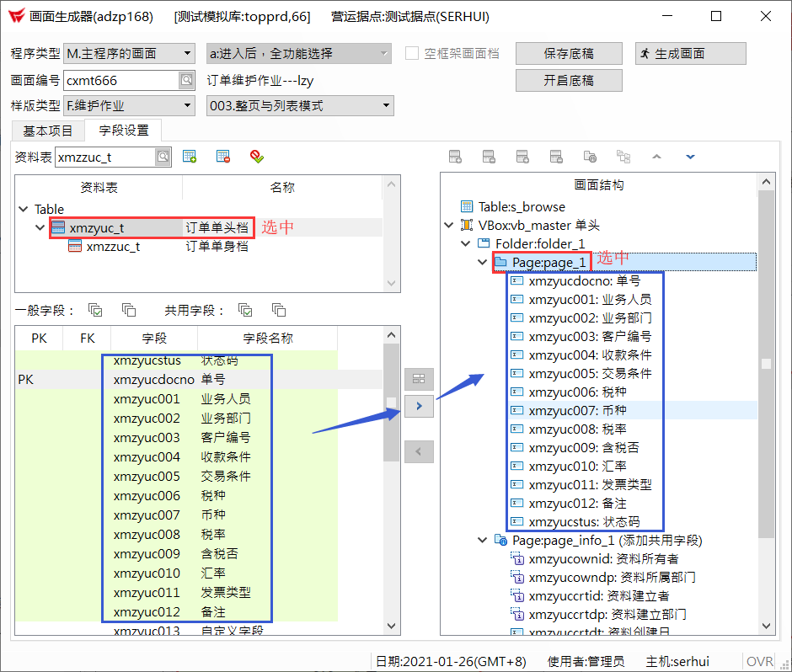点击画面结构工具栏的文件夹信息图标
The height and width of the screenshot is (672, 792).
coord(590,157)
